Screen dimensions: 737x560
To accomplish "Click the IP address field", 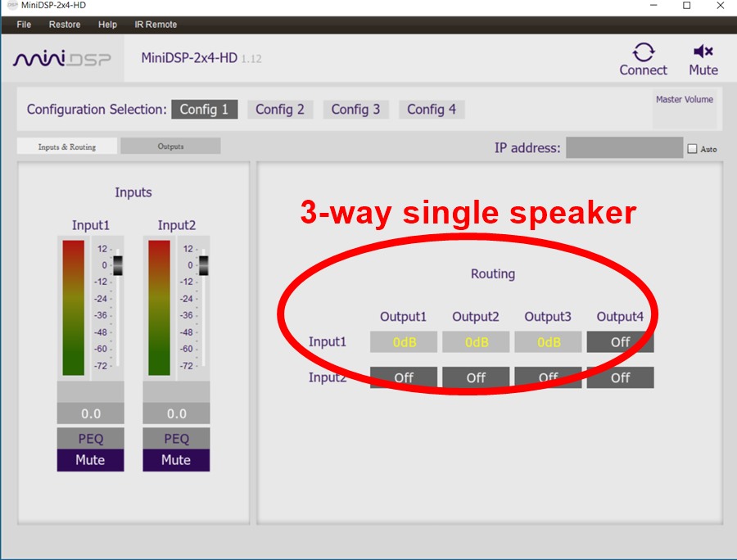I will tap(624, 147).
